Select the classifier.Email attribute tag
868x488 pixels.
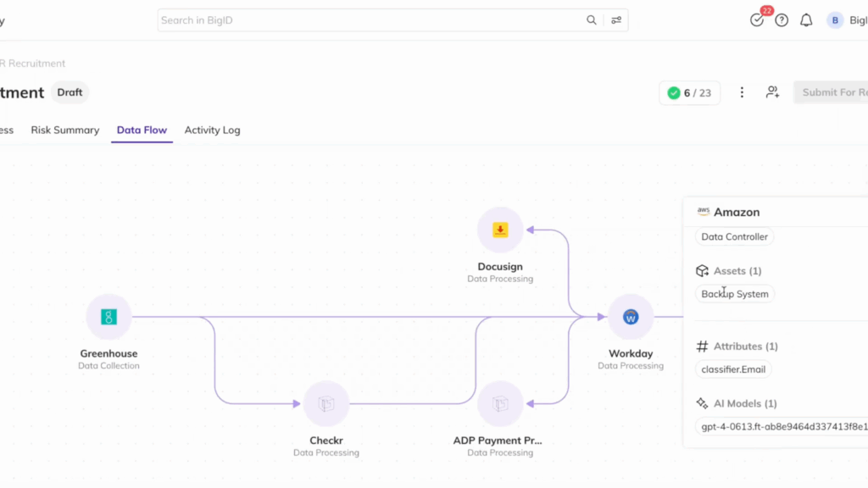coord(734,369)
